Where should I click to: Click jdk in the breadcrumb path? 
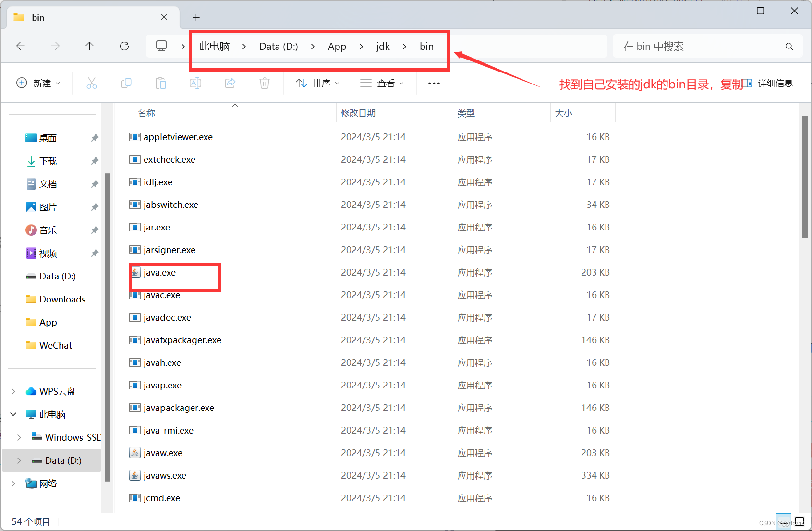(x=383, y=47)
